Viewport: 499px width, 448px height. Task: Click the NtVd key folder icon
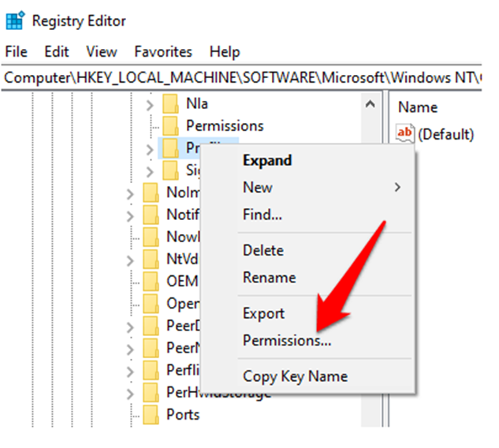(151, 259)
